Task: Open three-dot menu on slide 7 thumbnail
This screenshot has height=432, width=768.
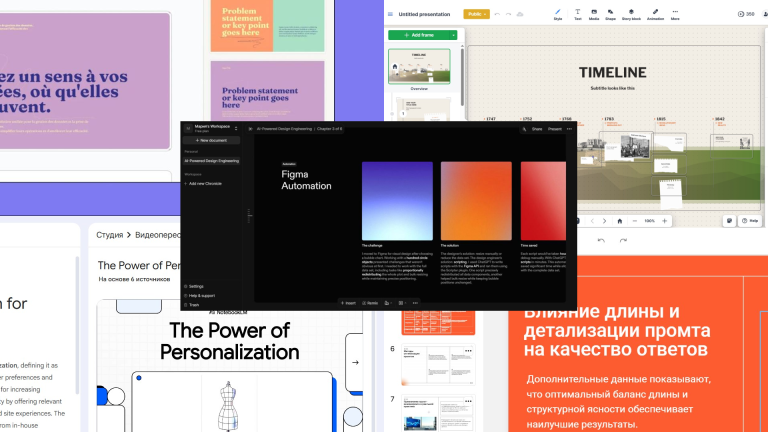Action: (468, 401)
